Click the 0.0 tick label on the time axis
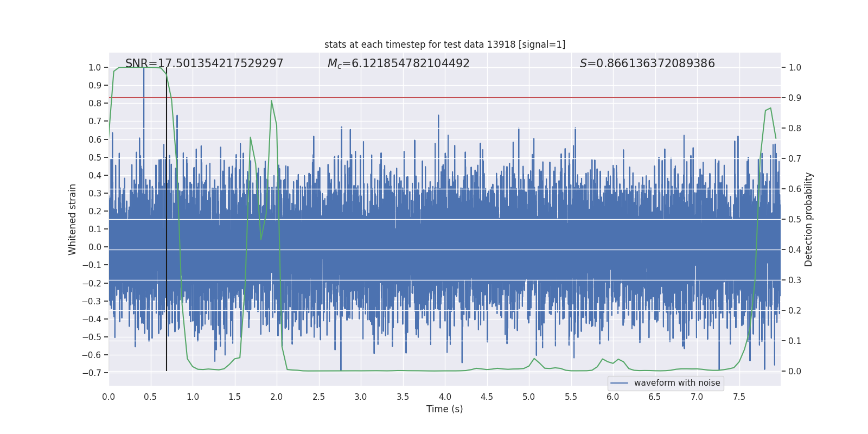The width and height of the screenshot is (868, 434). pos(108,397)
